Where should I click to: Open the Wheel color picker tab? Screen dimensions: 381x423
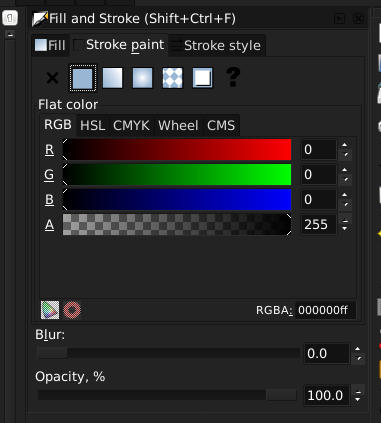[x=178, y=126]
